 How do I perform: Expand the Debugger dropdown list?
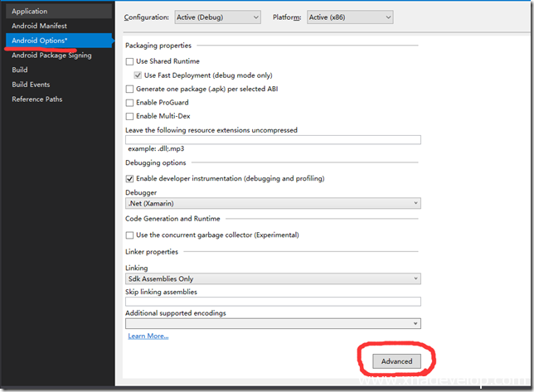tap(272, 204)
